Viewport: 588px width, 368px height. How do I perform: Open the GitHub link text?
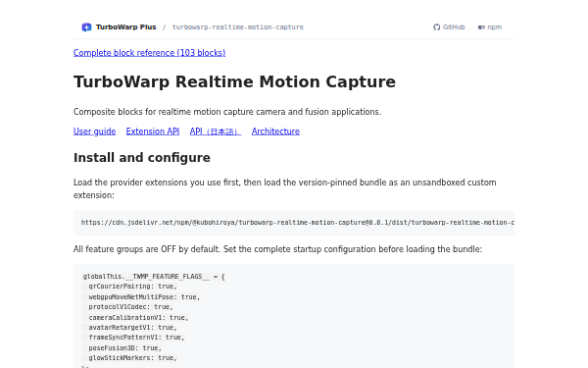coord(454,27)
